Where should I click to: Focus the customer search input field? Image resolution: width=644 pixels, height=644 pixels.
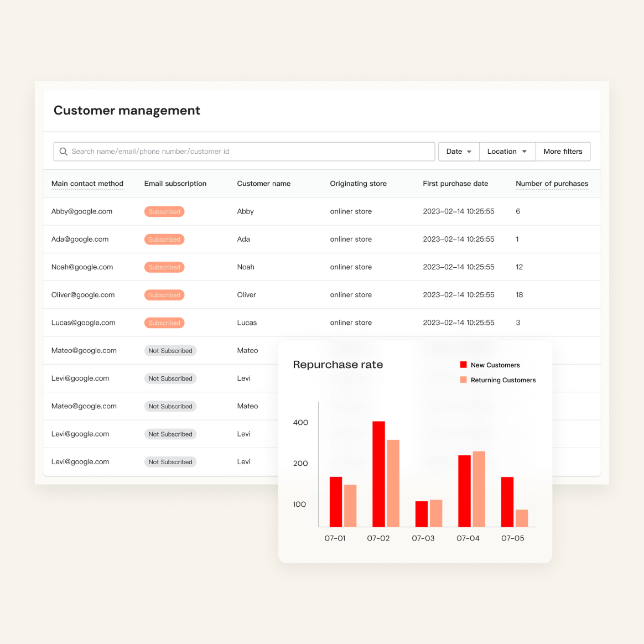pyautogui.click(x=244, y=152)
